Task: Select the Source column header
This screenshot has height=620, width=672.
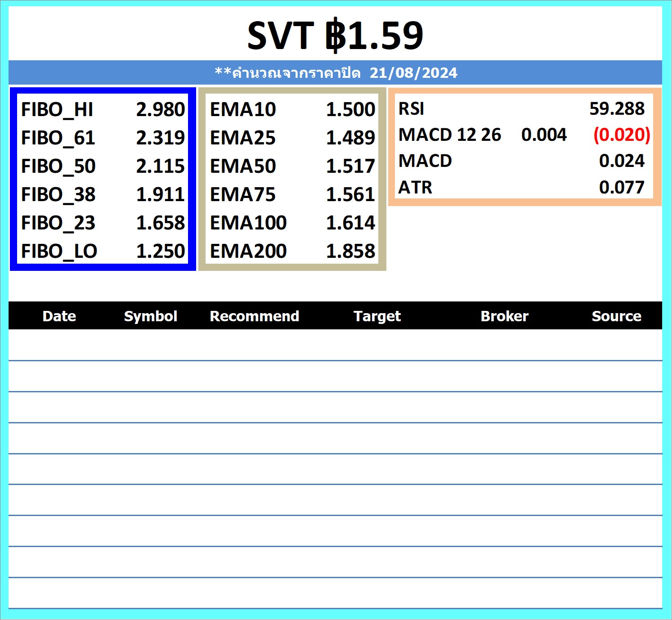Action: tap(616, 316)
